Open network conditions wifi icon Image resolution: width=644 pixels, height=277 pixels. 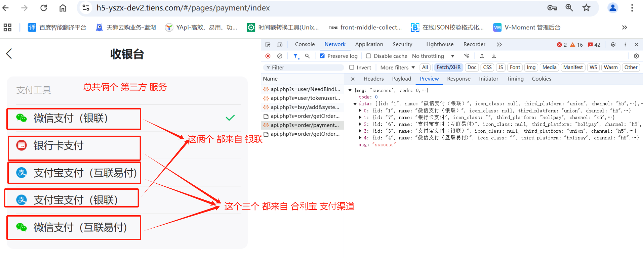(466, 56)
